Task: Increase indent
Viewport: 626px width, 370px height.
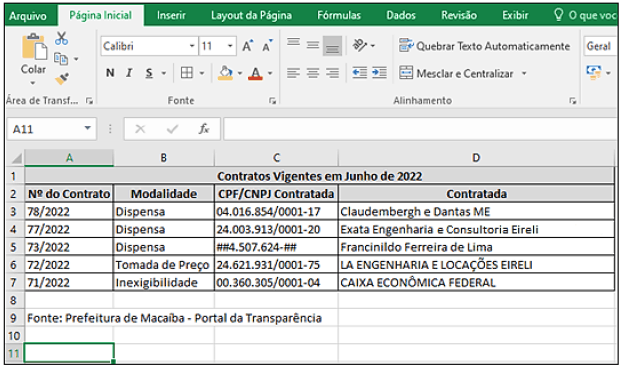Action: pos(379,73)
